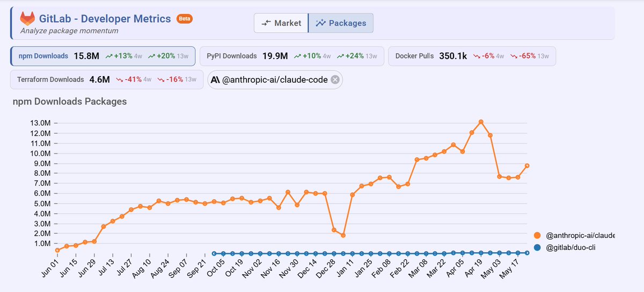The width and height of the screenshot is (644, 292).
Task: Click the orange peak data point near Apr 19
Action: (481, 122)
